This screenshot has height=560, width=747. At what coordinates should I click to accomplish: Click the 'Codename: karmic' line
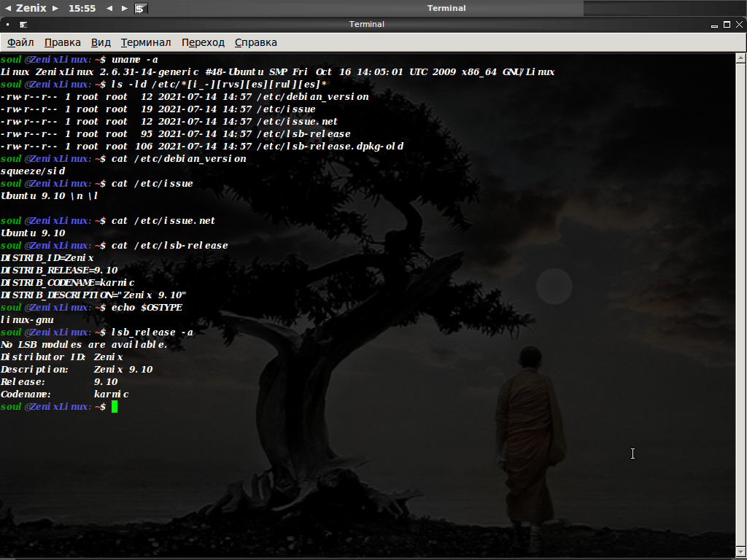point(65,394)
